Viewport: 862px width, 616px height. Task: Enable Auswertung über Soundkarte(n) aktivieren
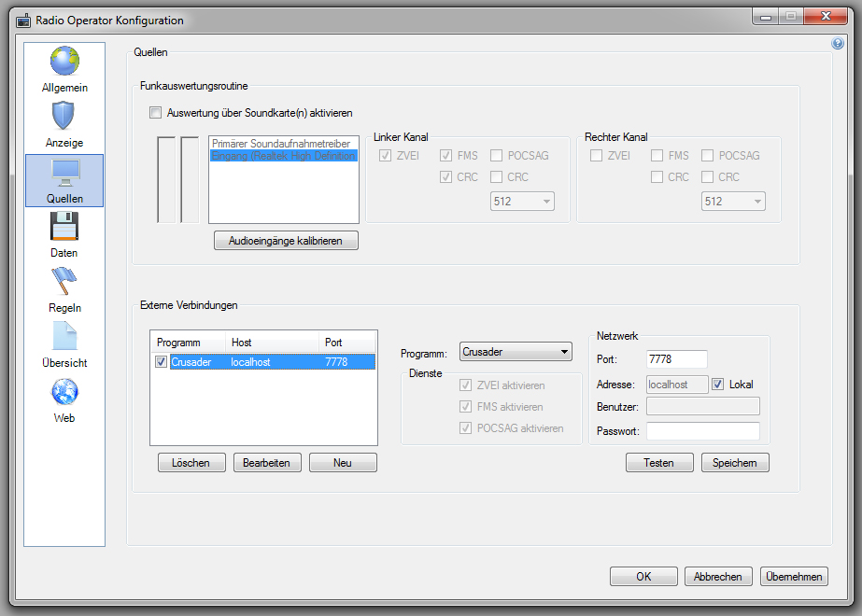(156, 113)
